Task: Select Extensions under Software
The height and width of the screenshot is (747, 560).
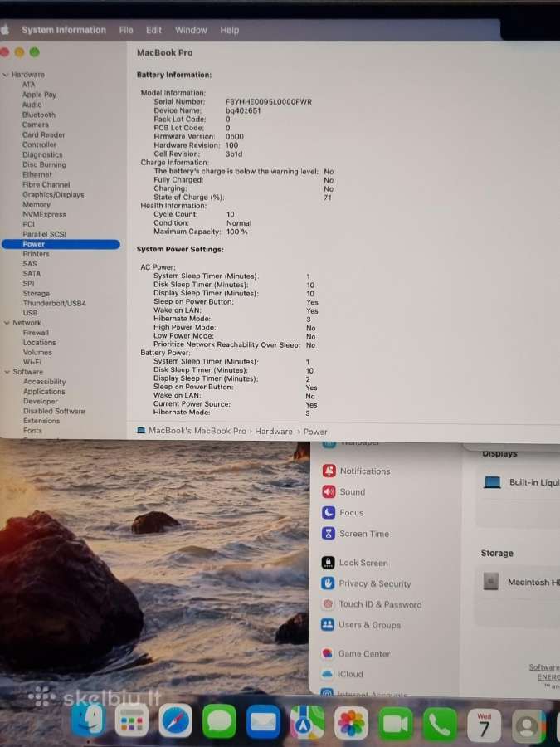Action: tap(42, 421)
